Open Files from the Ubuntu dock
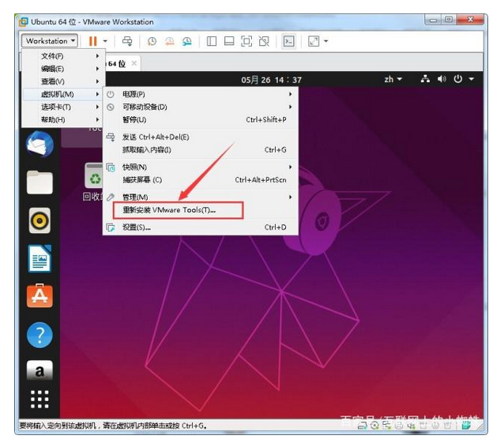The width and height of the screenshot is (504, 443). pos(39,182)
